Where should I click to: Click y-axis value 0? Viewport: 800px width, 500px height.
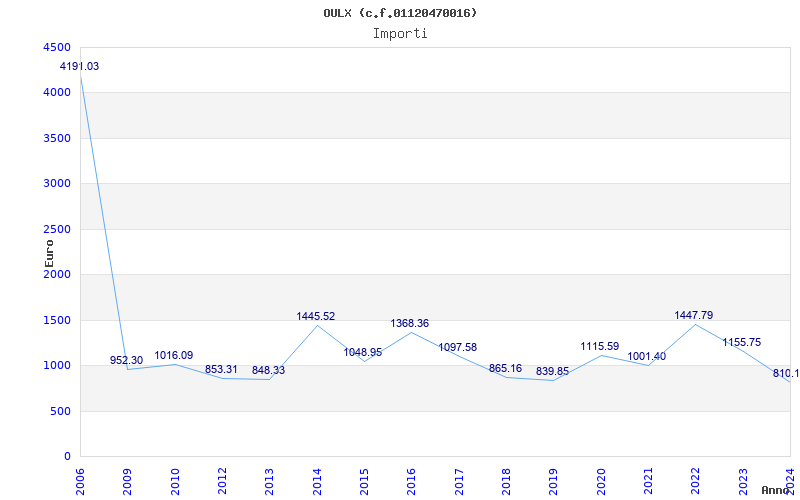pos(67,457)
